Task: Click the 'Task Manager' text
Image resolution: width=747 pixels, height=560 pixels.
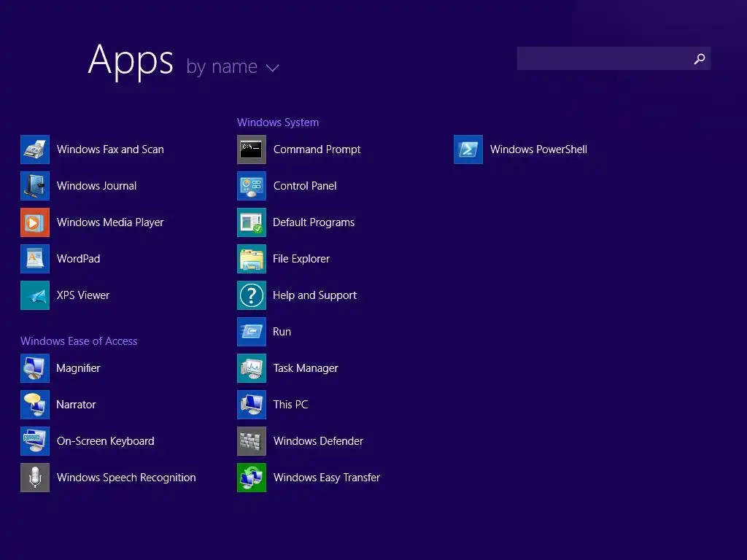Action: tap(306, 368)
